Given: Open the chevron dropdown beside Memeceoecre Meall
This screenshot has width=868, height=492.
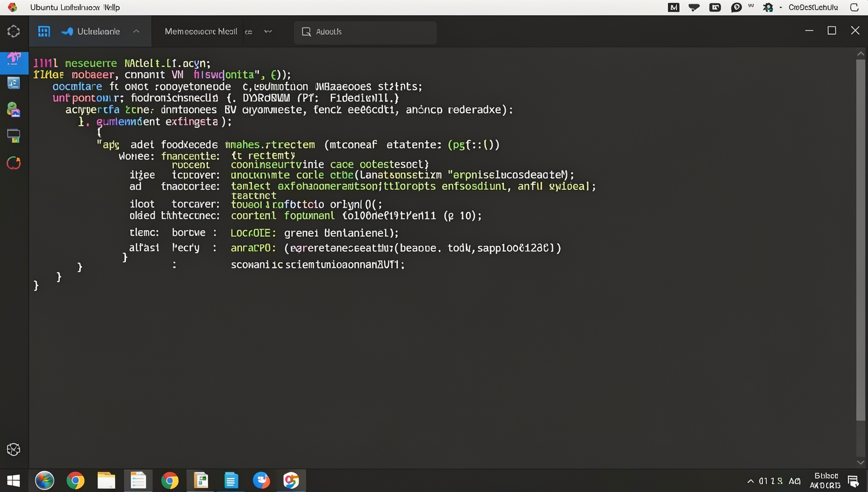Looking at the screenshot, I should pyautogui.click(x=268, y=31).
